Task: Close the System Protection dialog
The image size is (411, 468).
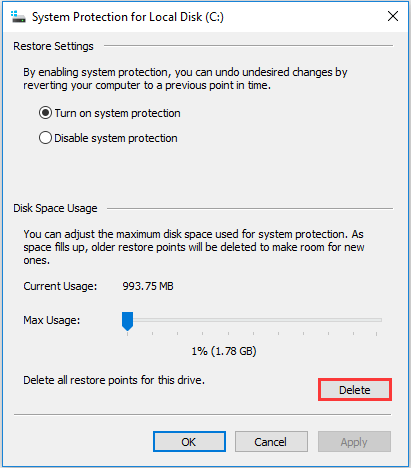Action: pyautogui.click(x=393, y=16)
